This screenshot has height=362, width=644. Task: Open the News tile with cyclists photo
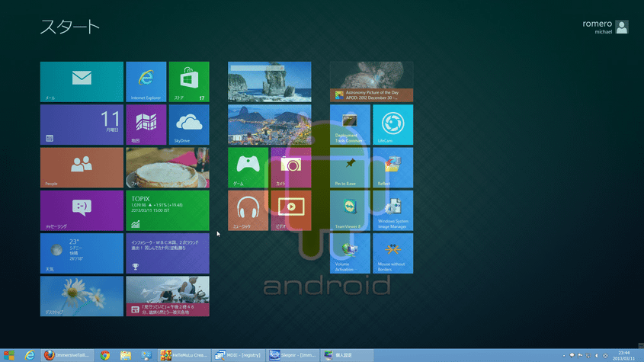[x=168, y=296]
